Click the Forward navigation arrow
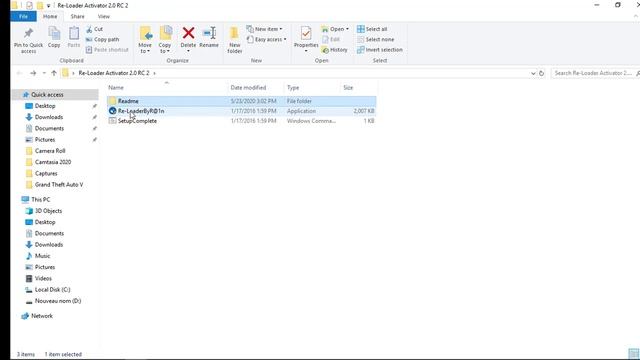640x360 pixels. [33, 73]
